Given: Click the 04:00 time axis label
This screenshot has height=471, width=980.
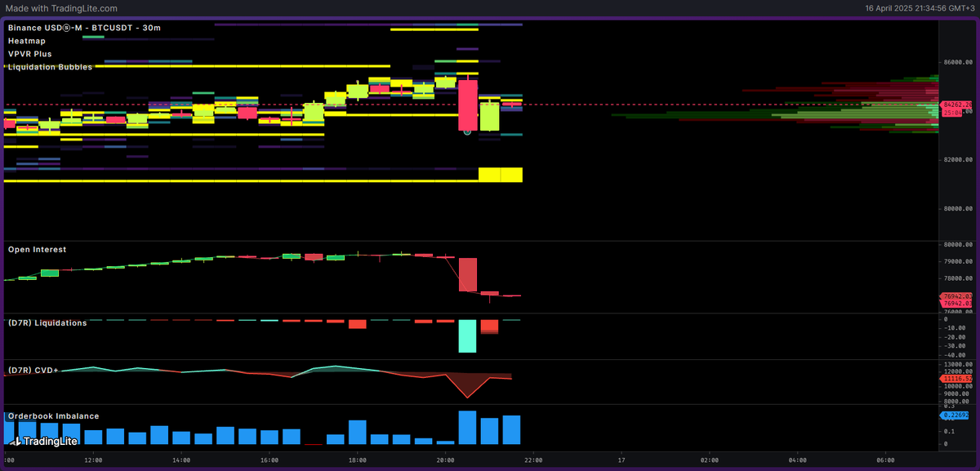Looking at the screenshot, I should (x=797, y=460).
